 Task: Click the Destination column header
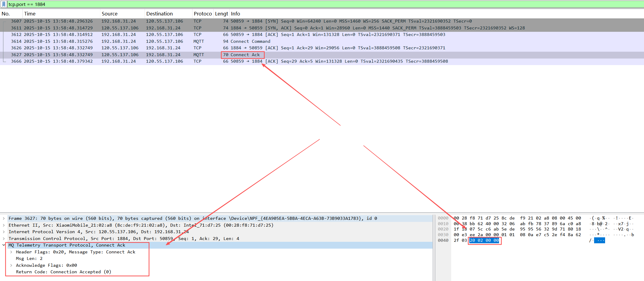160,14
